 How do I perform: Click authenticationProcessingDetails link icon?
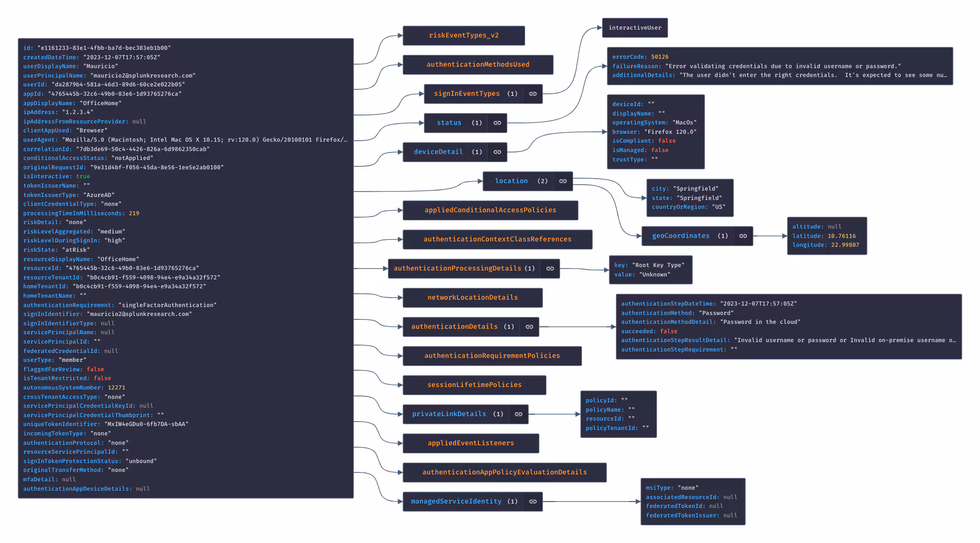(x=550, y=269)
